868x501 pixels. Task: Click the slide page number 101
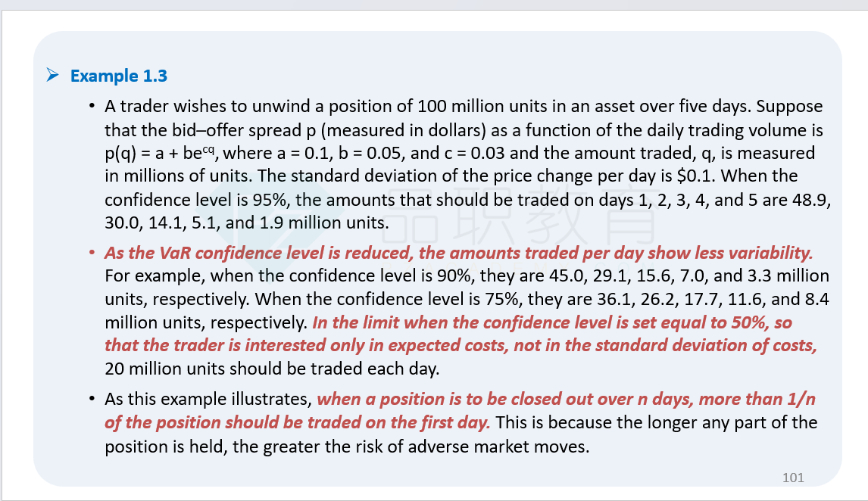[x=793, y=478]
